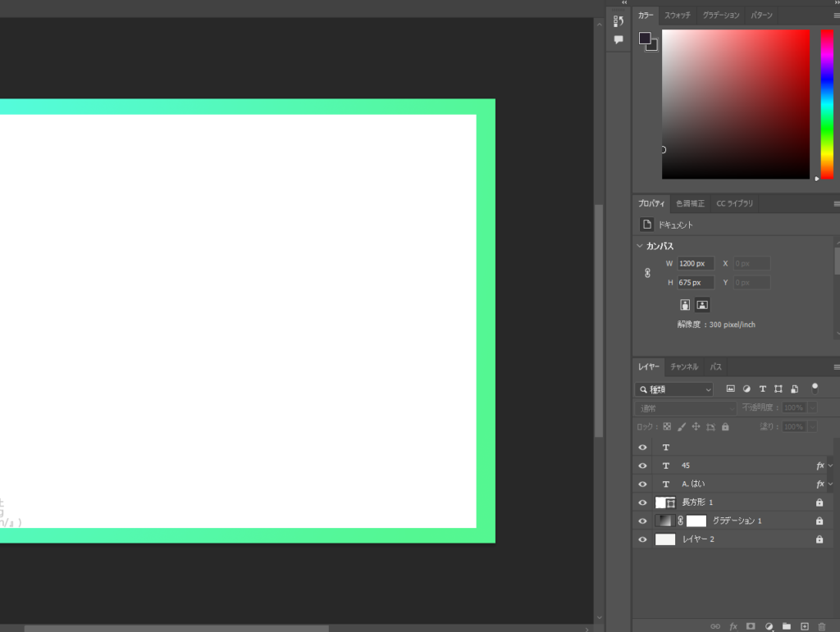Open the History panel icon
The height and width of the screenshot is (632, 840).
tap(619, 20)
